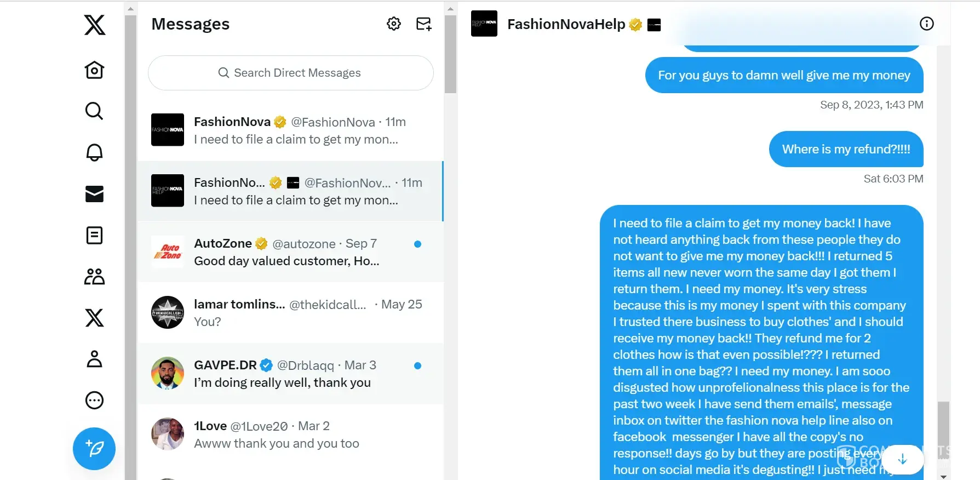The image size is (980, 480).
Task: Click the Search Direct Messages field
Action: [x=290, y=73]
